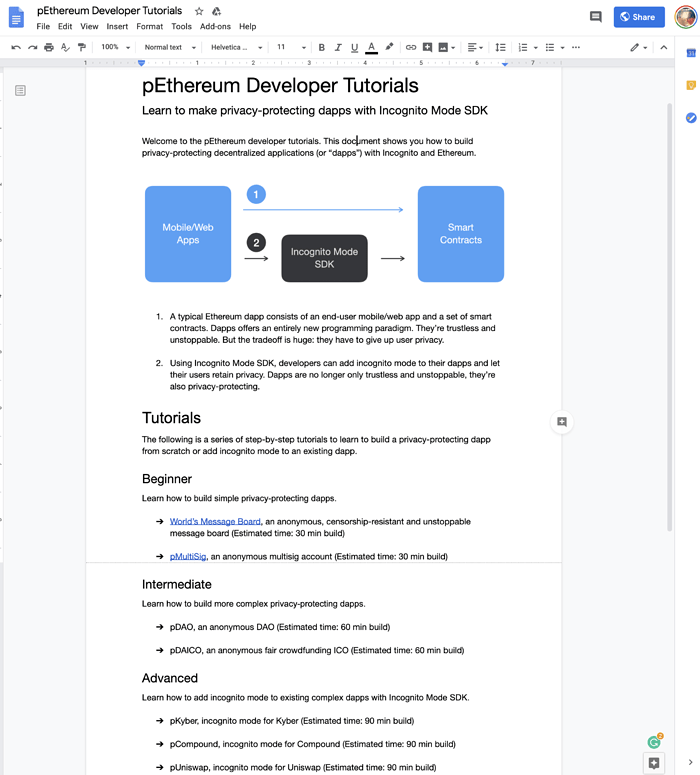Image resolution: width=700 pixels, height=775 pixels.
Task: Click the Undo icon
Action: click(16, 47)
